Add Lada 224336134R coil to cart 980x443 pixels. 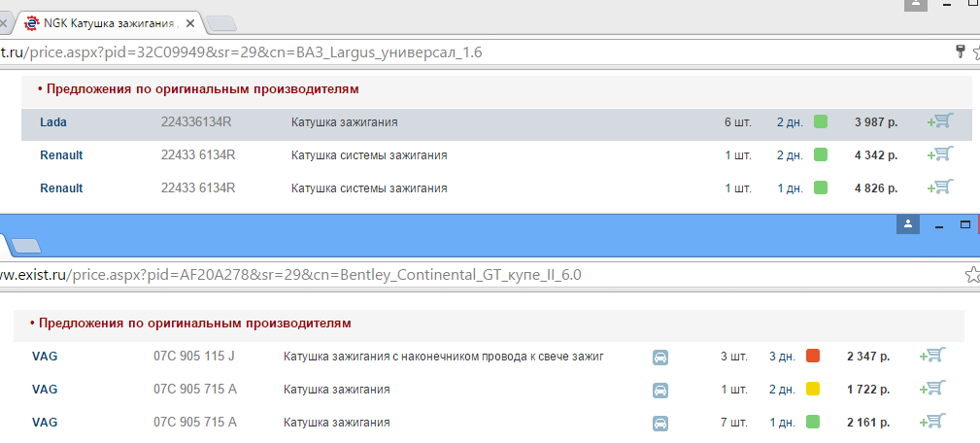[940, 121]
